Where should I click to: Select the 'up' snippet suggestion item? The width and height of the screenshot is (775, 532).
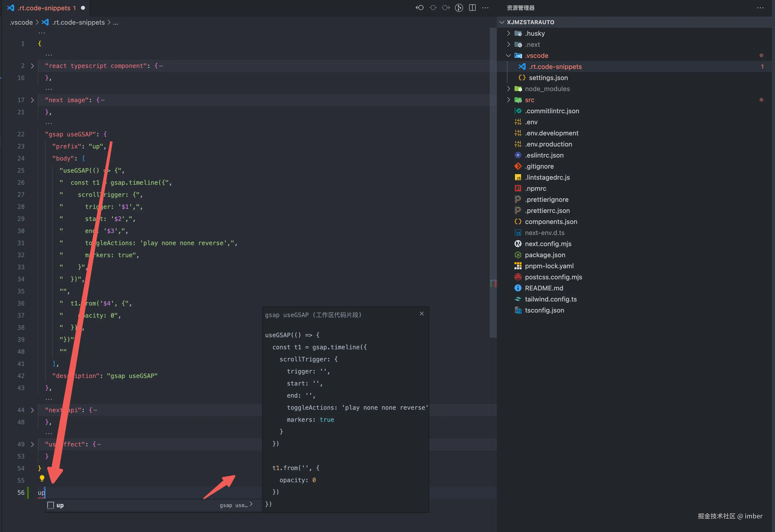coord(60,505)
